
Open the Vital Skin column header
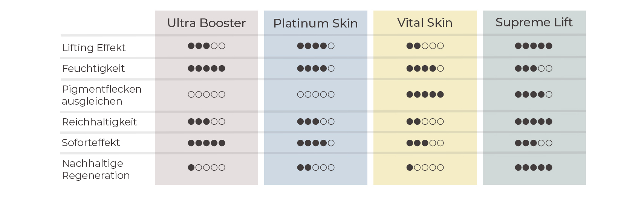[425, 23]
